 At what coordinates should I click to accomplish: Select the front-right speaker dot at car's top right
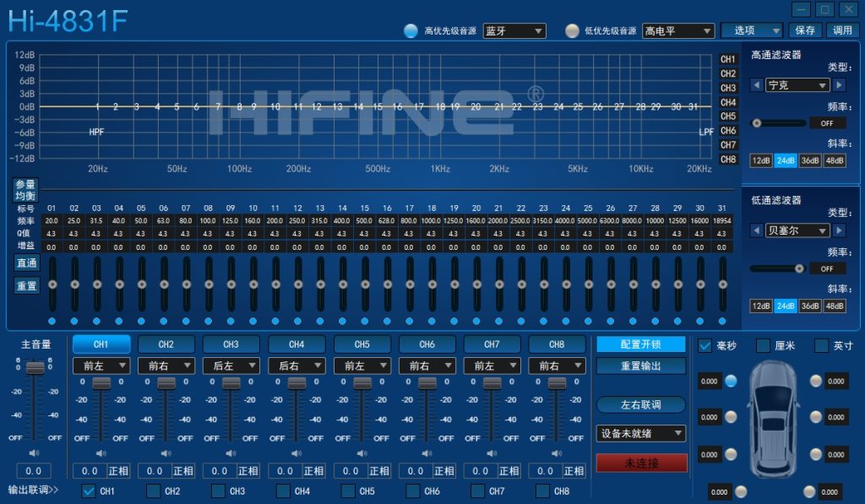[x=816, y=381]
